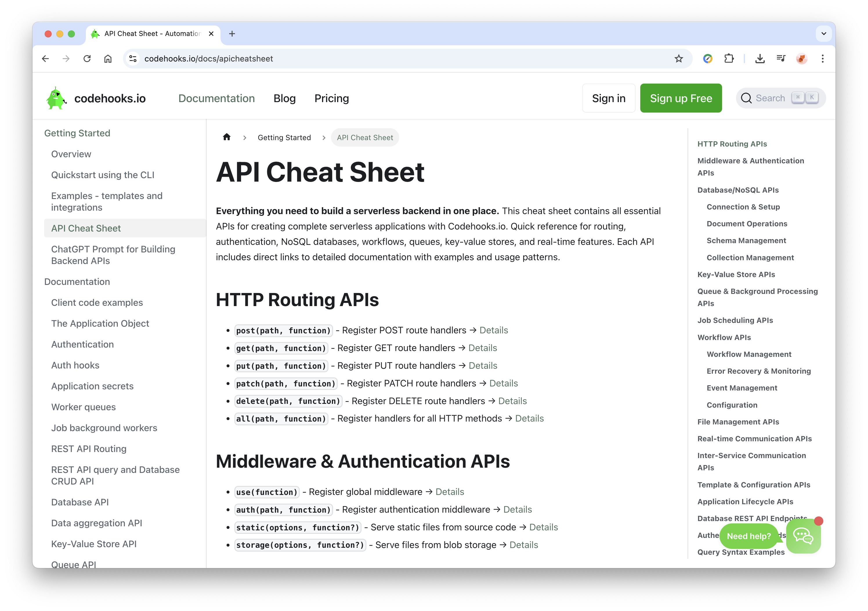Jump to Key-Value Store APIs in contents

736,274
